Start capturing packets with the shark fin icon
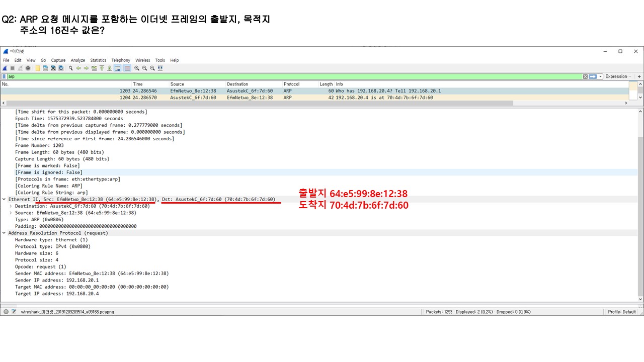Image resolution: width=644 pixels, height=362 pixels. tap(5, 68)
